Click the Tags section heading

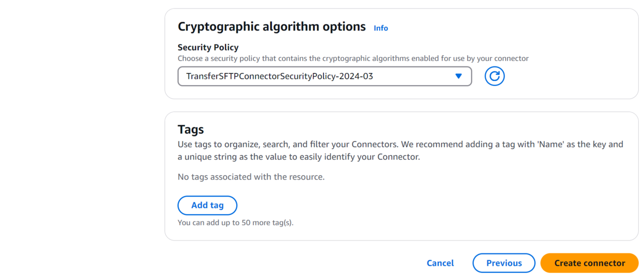191,129
